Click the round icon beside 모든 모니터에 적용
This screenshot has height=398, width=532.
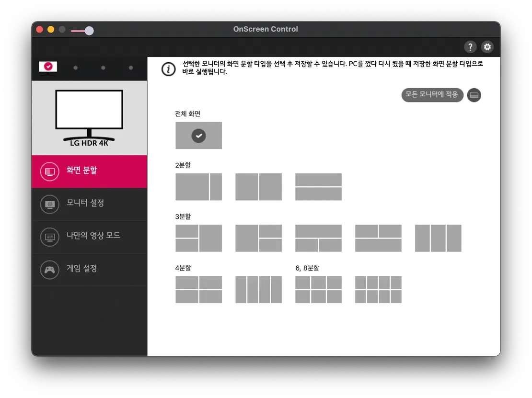tap(474, 95)
